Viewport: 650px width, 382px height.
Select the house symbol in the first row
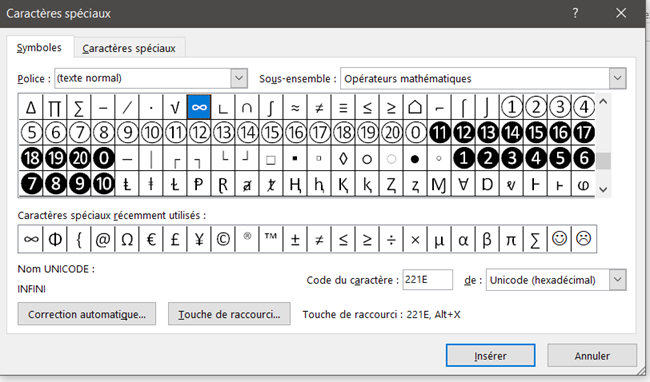(415, 107)
